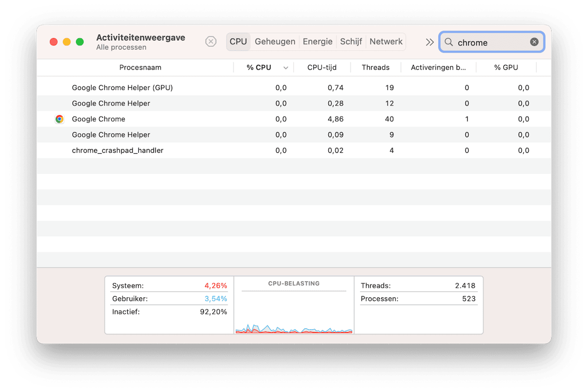Click Gebruiker percentage 3,54%
The width and height of the screenshot is (588, 392).
click(x=216, y=299)
